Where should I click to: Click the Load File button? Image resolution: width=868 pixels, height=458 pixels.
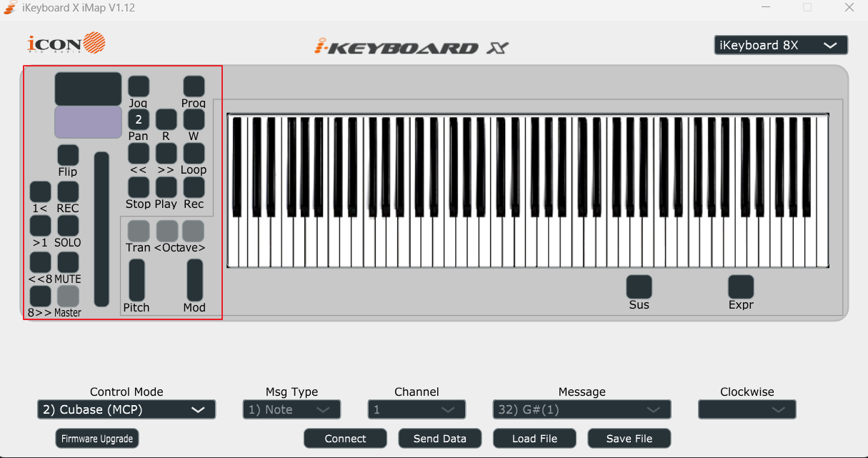[x=534, y=439]
